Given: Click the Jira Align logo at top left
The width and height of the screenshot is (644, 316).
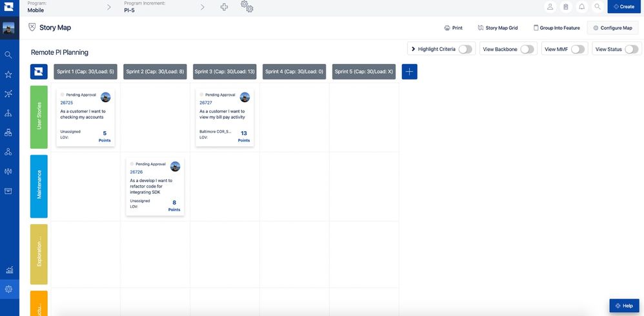Looking at the screenshot, I should pyautogui.click(x=8, y=6).
